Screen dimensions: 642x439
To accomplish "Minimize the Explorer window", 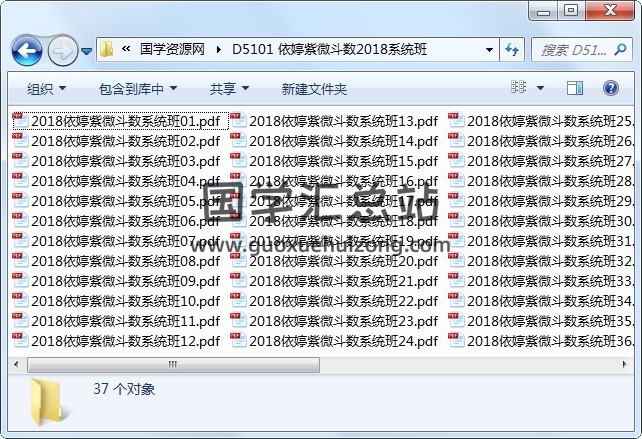I will [543, 11].
